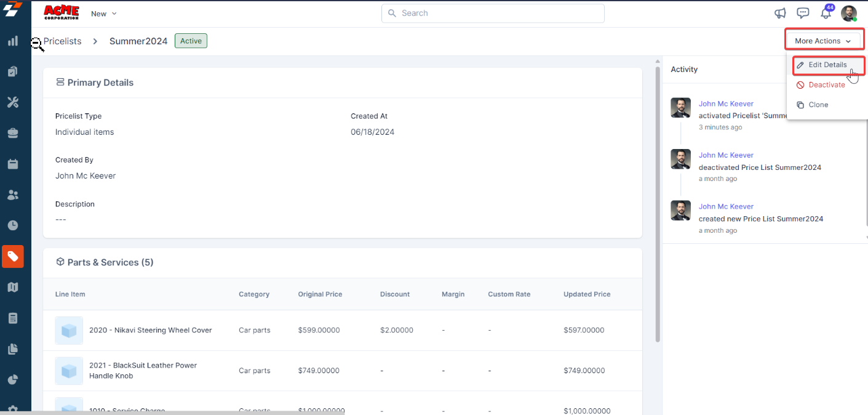The image size is (868, 415).
Task: Open the bar chart dashboard sidebar icon
Action: [x=12, y=41]
